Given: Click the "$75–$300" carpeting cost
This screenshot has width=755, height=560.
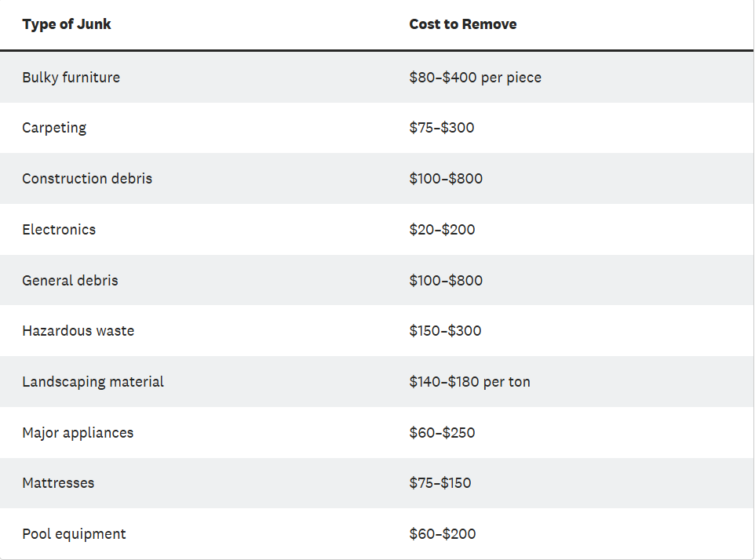Looking at the screenshot, I should 441,128.
